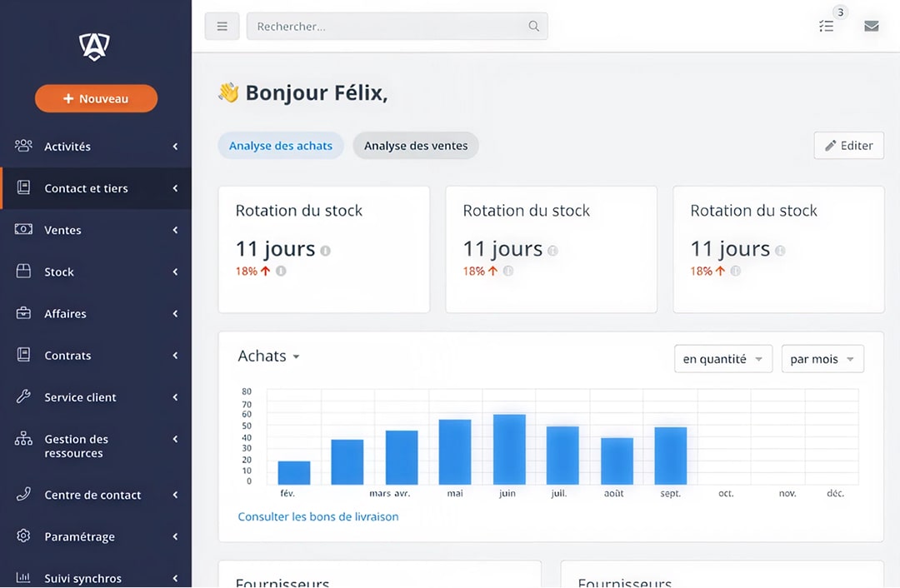This screenshot has width=900, height=588.
Task: Open the task list icon with badge
Action: click(x=826, y=26)
